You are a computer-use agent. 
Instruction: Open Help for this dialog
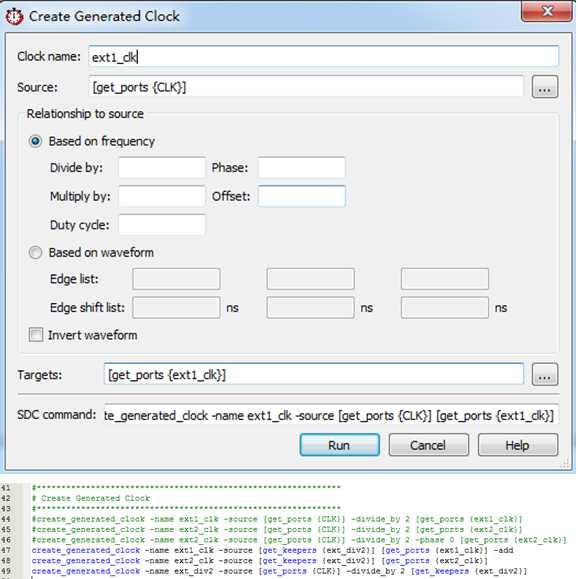tap(517, 445)
